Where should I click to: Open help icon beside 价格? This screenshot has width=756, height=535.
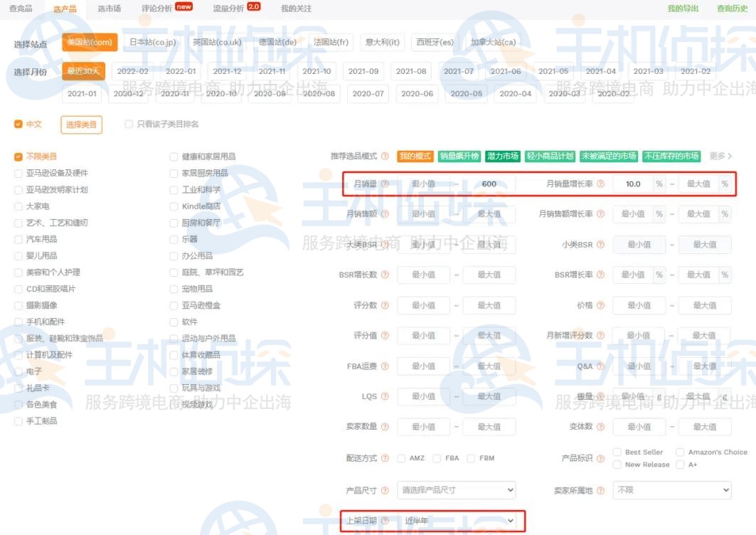600,305
